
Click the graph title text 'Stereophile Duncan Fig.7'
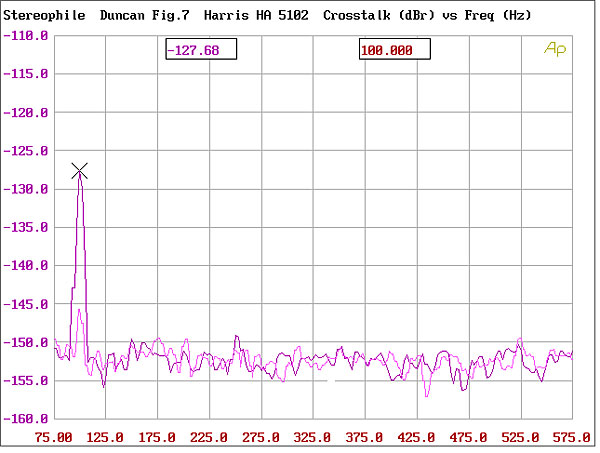[96, 15]
